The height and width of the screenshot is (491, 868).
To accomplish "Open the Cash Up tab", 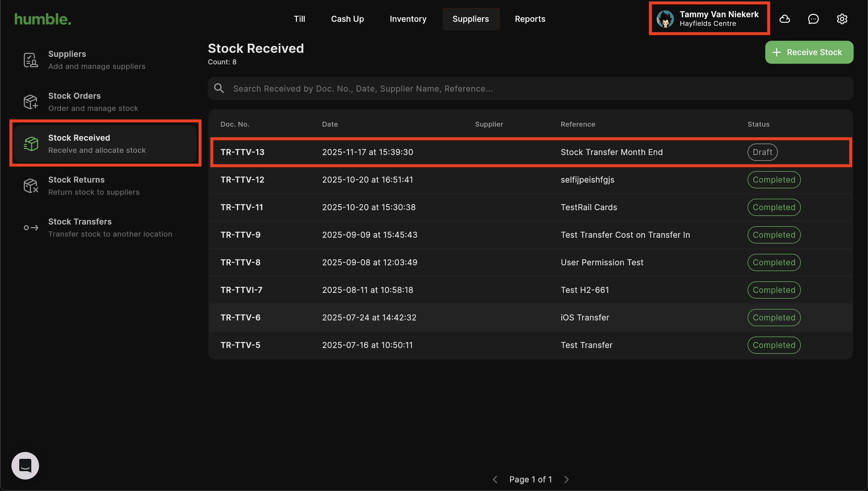I will click(x=347, y=19).
